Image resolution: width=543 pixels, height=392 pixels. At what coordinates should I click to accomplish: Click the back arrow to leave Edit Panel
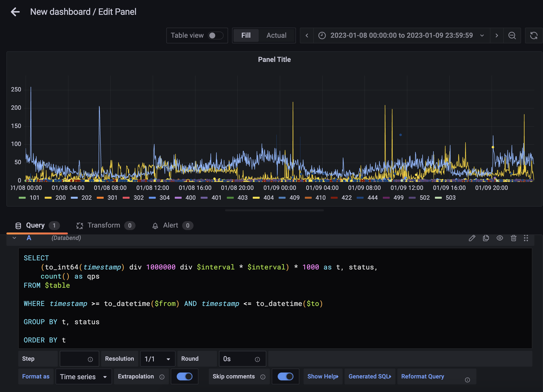[x=15, y=12]
